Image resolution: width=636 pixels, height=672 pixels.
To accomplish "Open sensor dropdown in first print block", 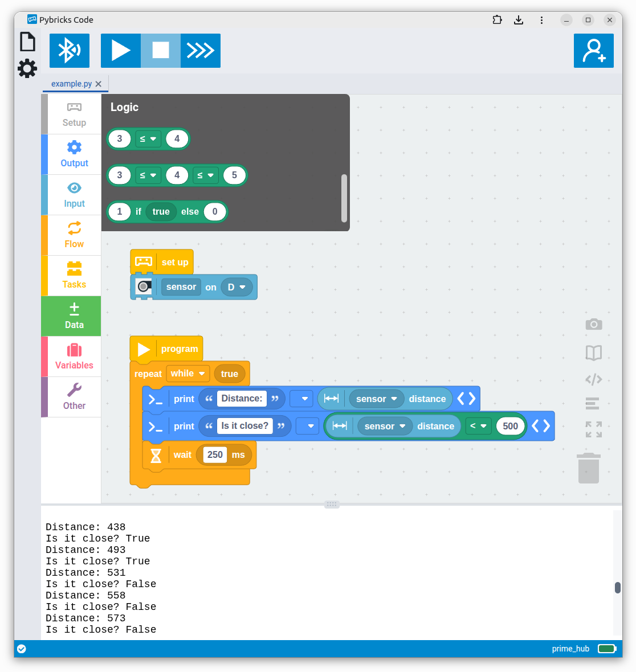I will [377, 399].
